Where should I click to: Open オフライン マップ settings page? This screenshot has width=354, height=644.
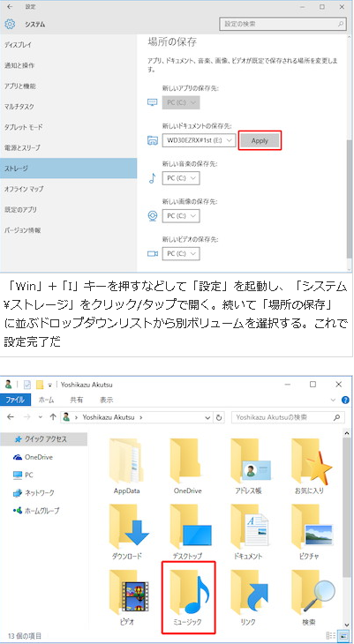pyautogui.click(x=68, y=189)
